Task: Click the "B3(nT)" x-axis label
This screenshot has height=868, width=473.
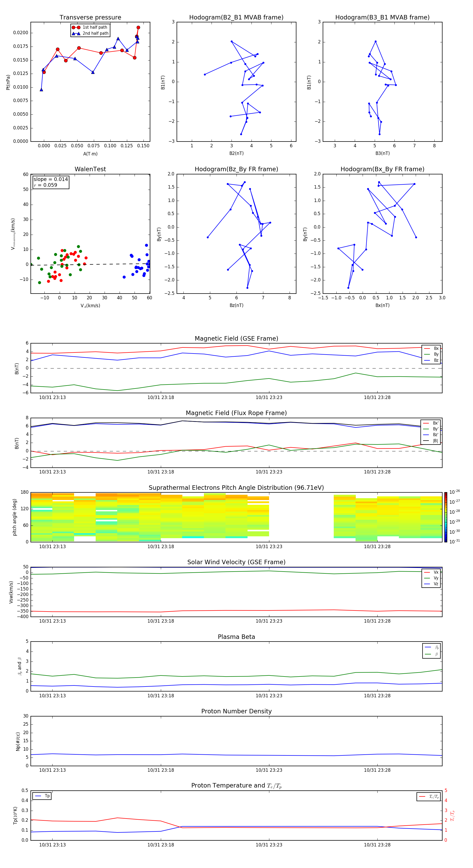Action: coord(382,153)
